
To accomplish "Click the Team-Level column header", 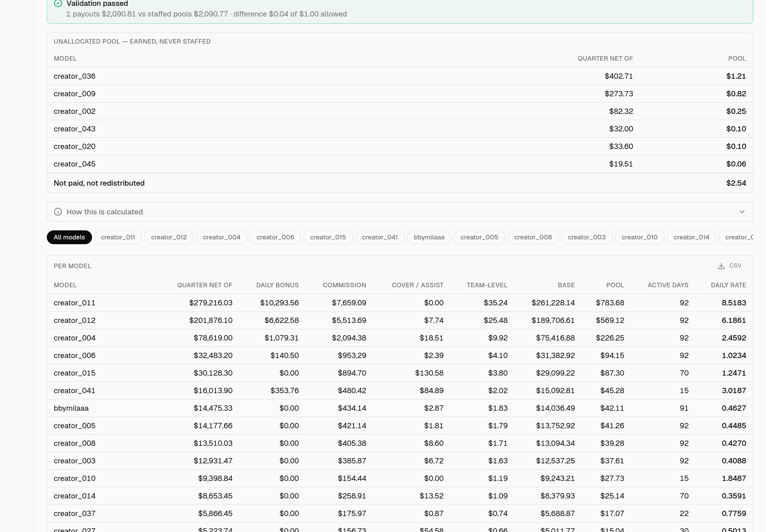I will click(x=487, y=285).
